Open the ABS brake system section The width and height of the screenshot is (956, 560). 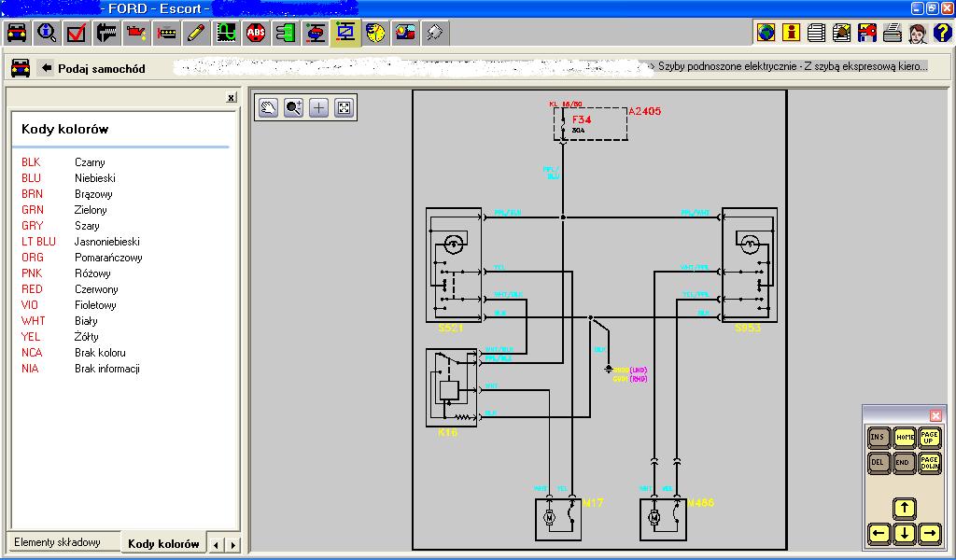(x=256, y=33)
